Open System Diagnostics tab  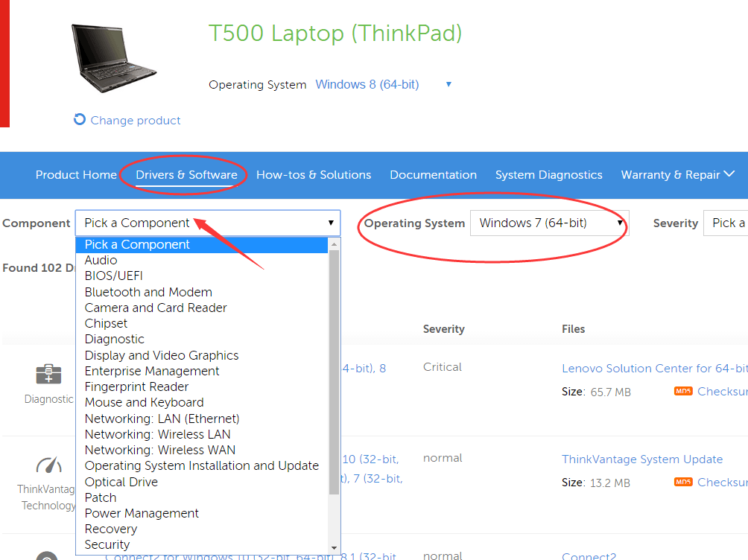coord(548,174)
